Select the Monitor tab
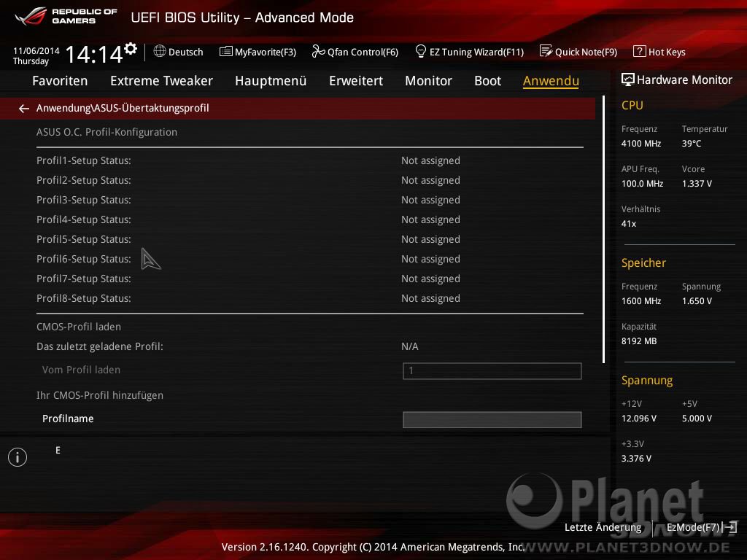This screenshot has width=747, height=560. pos(428,81)
